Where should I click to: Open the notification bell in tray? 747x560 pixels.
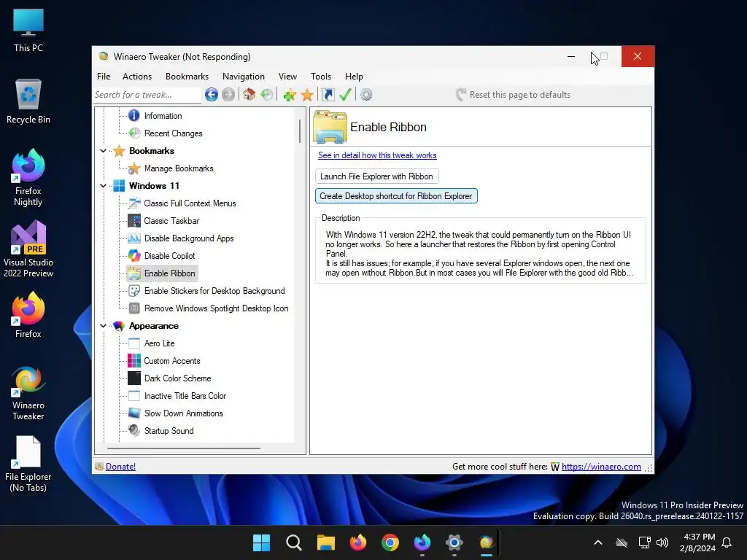coord(727,542)
